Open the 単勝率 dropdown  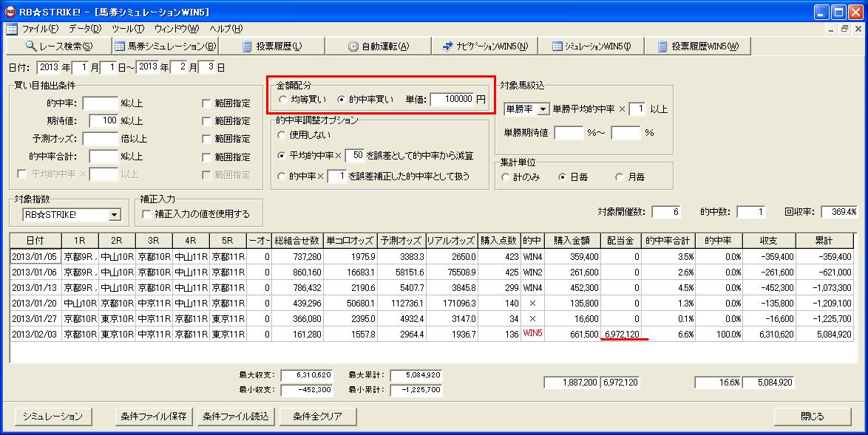tap(543, 109)
